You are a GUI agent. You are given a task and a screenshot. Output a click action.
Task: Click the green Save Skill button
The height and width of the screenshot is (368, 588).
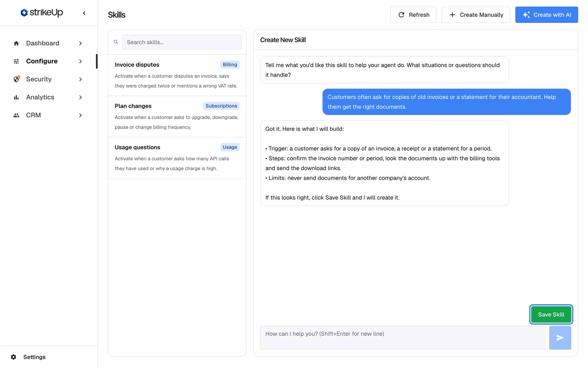[551, 314]
